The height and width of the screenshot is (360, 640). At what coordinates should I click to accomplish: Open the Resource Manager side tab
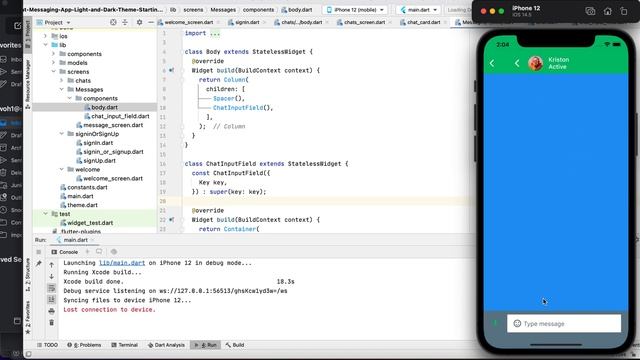[28, 84]
